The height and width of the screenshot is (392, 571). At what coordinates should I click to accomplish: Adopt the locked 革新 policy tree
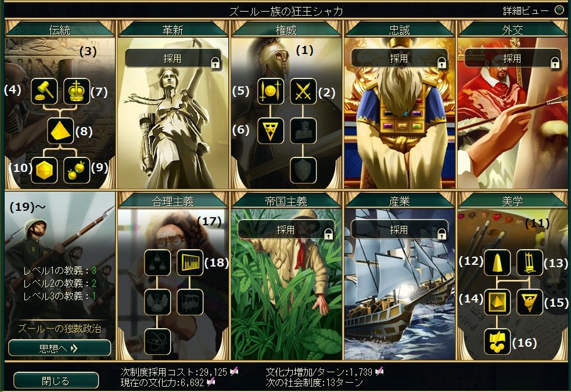(173, 58)
